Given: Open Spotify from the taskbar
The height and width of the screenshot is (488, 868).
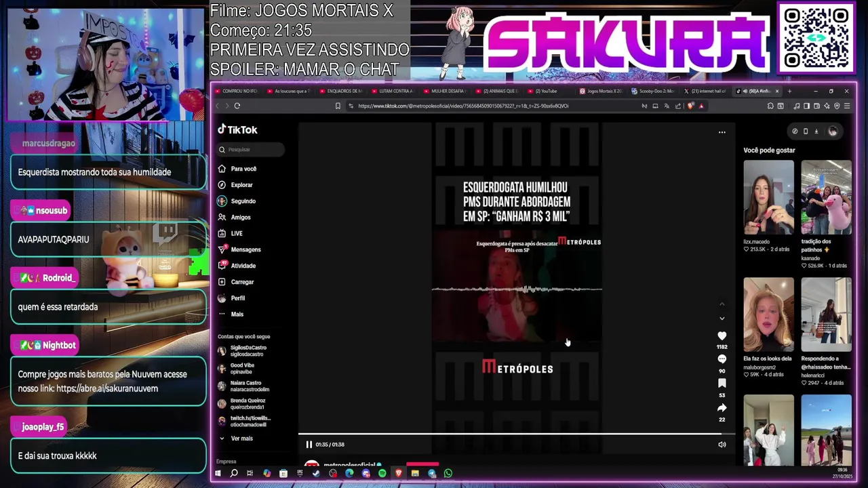Looking at the screenshot, I should tap(382, 473).
